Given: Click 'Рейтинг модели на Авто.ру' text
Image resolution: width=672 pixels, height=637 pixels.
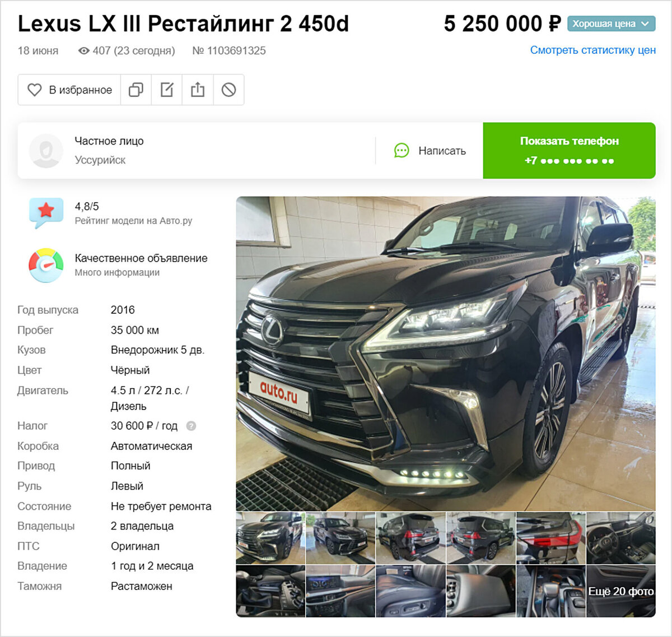Looking at the screenshot, I should click(x=133, y=221).
